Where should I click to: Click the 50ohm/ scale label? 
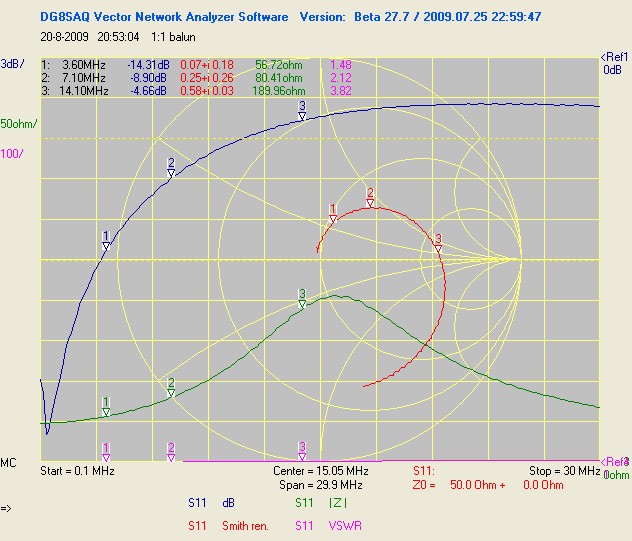[19, 124]
